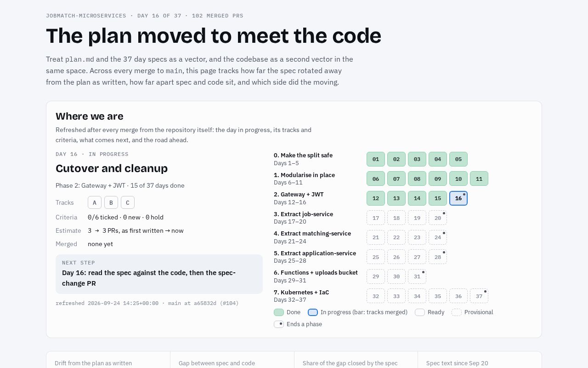
Task: Open phase-ending day 24 tile
Action: point(438,237)
